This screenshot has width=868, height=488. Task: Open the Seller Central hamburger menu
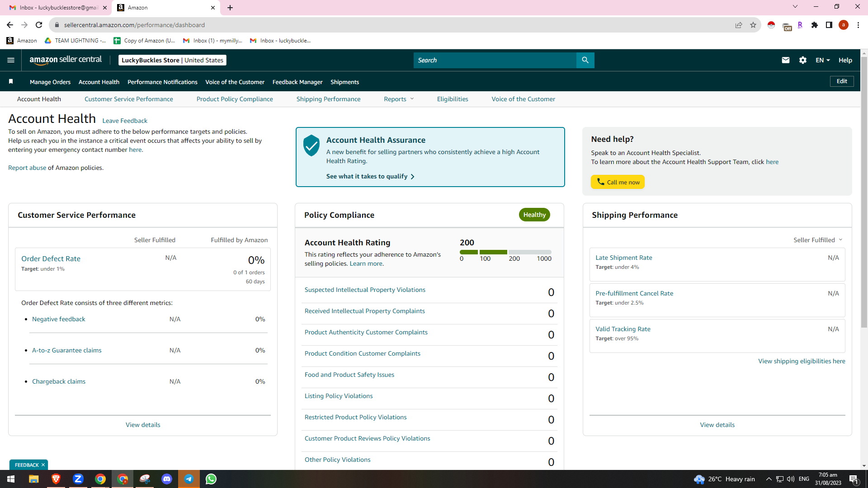coord(11,60)
